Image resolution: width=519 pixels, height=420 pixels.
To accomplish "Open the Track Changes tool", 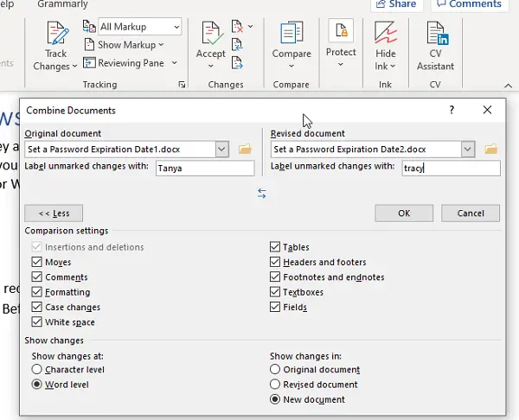I will [58, 33].
